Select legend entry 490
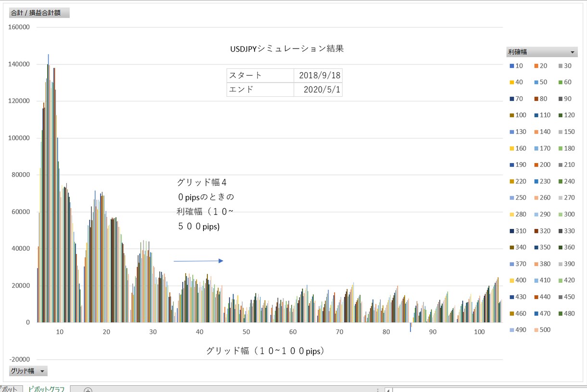This screenshot has height=392, width=587. coord(518,330)
